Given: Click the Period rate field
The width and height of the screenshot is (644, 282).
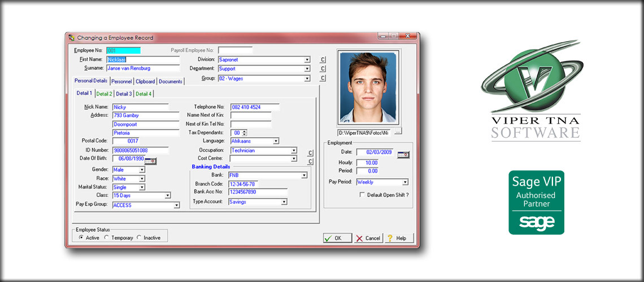Looking at the screenshot, I should click(x=368, y=171).
